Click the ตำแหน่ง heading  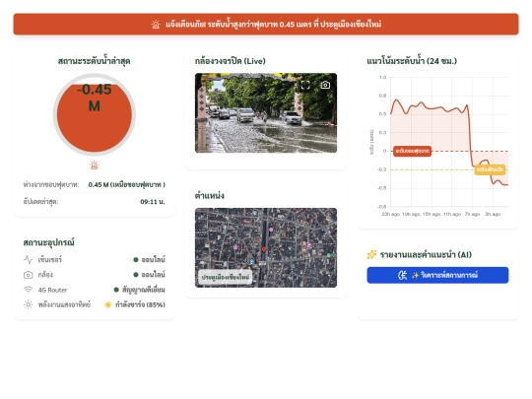(209, 196)
